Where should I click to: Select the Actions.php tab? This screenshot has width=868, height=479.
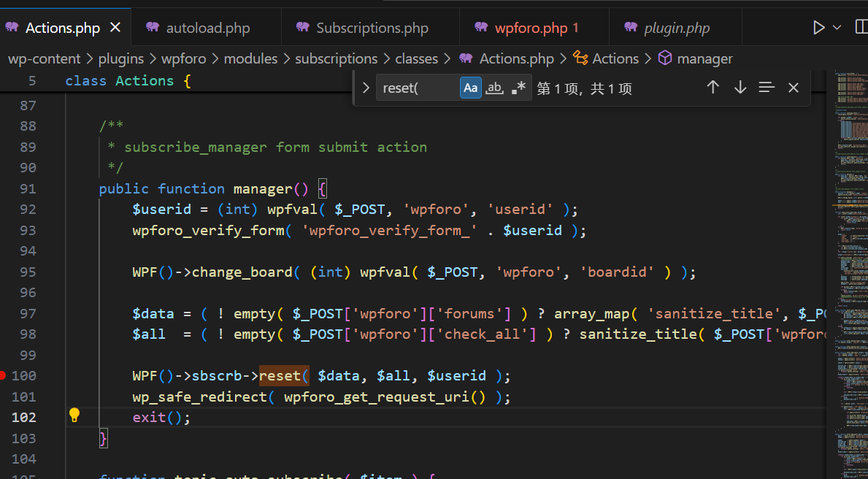pos(63,28)
